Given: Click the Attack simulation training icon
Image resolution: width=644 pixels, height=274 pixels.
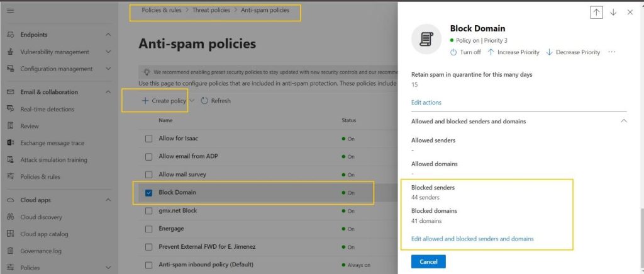Looking at the screenshot, I should coord(11,160).
